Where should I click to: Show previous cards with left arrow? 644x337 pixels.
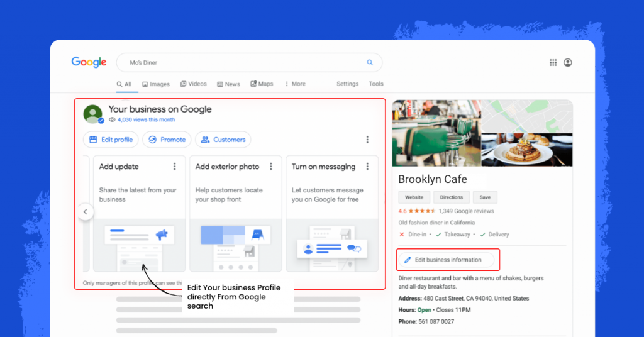point(86,212)
